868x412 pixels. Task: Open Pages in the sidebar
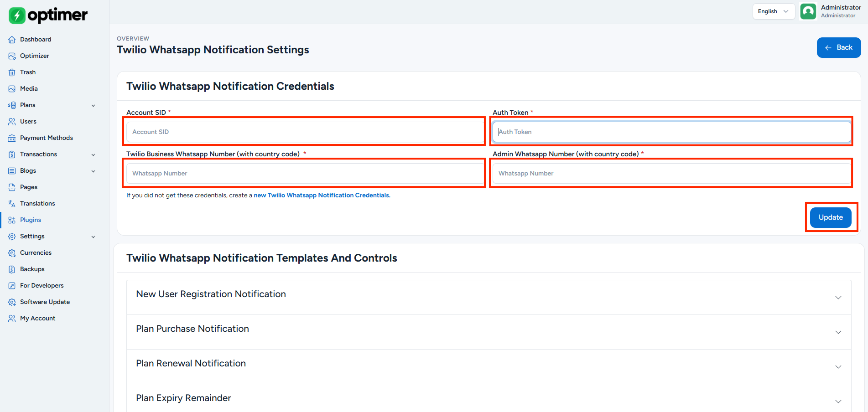click(x=29, y=187)
